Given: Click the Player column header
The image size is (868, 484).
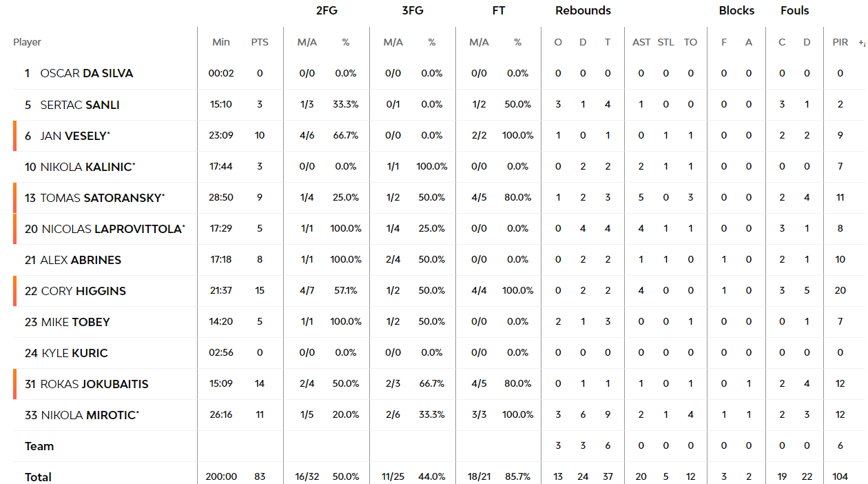Looking at the screenshot, I should 27,42.
